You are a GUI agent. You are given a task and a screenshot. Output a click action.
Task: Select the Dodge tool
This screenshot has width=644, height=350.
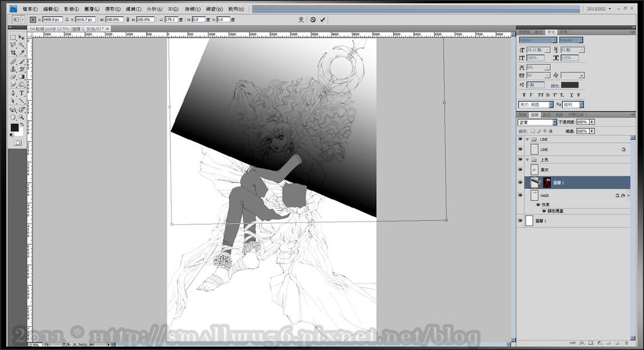click(21, 84)
